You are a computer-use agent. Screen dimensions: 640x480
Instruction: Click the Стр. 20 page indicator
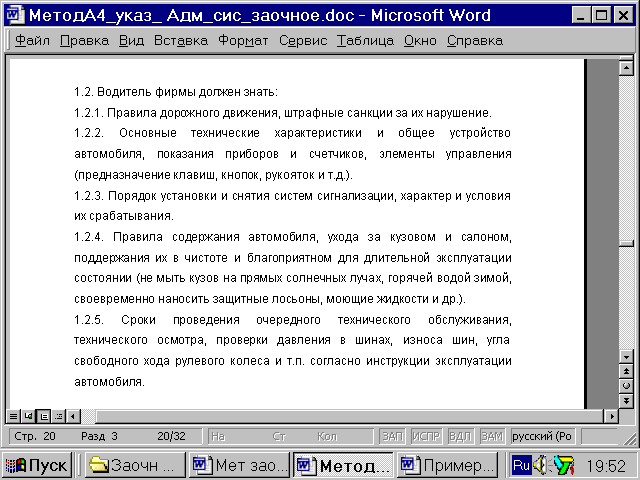[35, 436]
